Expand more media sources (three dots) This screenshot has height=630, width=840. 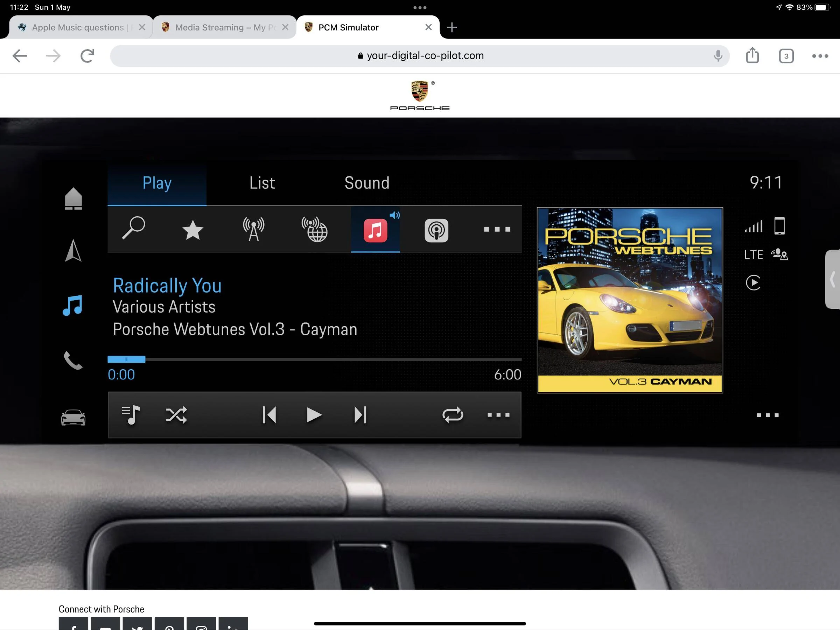coord(497,229)
